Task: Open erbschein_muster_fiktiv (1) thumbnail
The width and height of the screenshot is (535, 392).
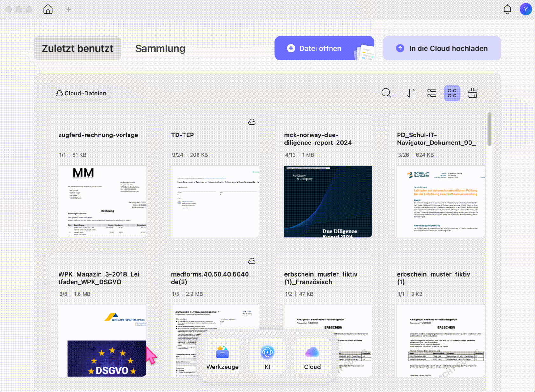Action: point(441,341)
